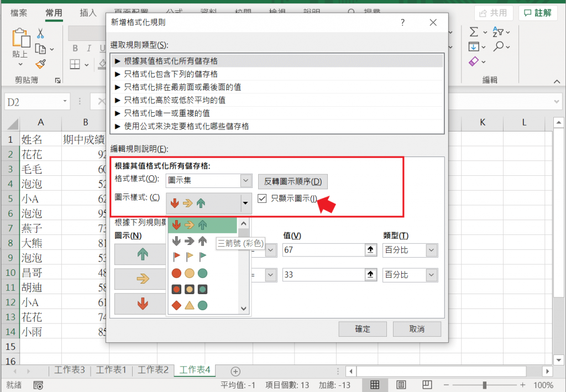Open the 檔案 menu tab

click(x=19, y=13)
